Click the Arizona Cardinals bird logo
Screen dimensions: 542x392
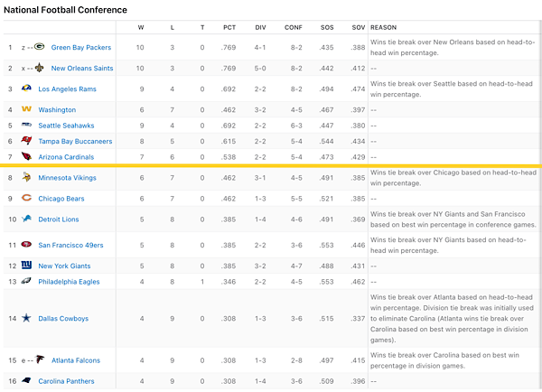(26, 156)
